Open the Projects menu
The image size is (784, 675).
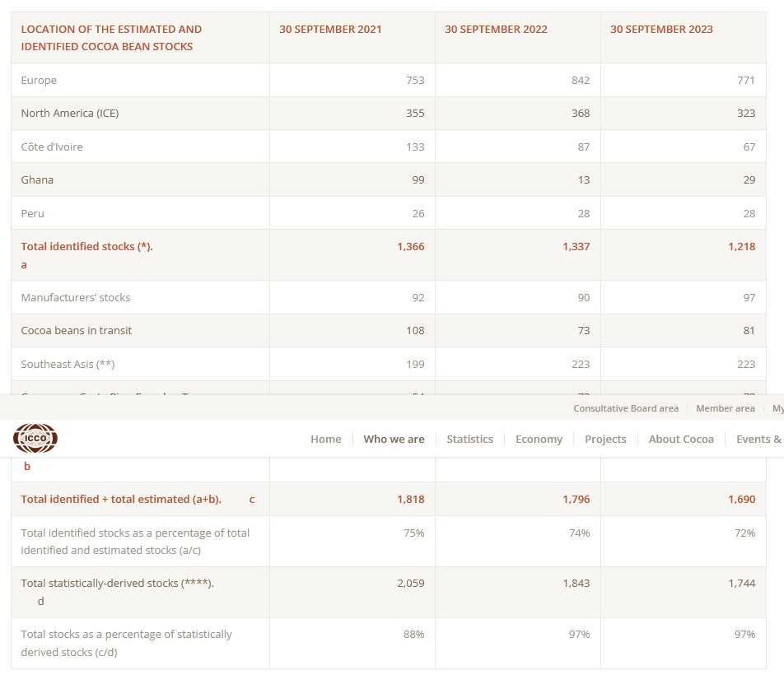point(605,439)
